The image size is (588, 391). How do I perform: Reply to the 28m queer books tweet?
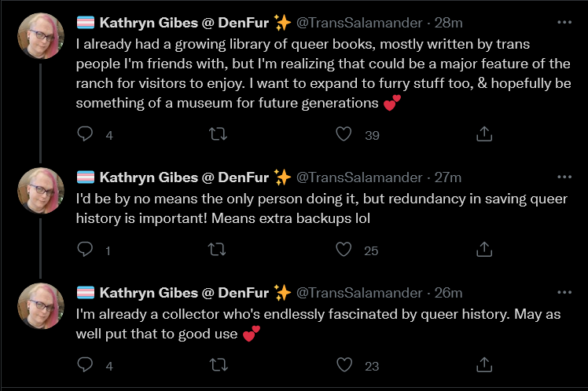pyautogui.click(x=85, y=133)
